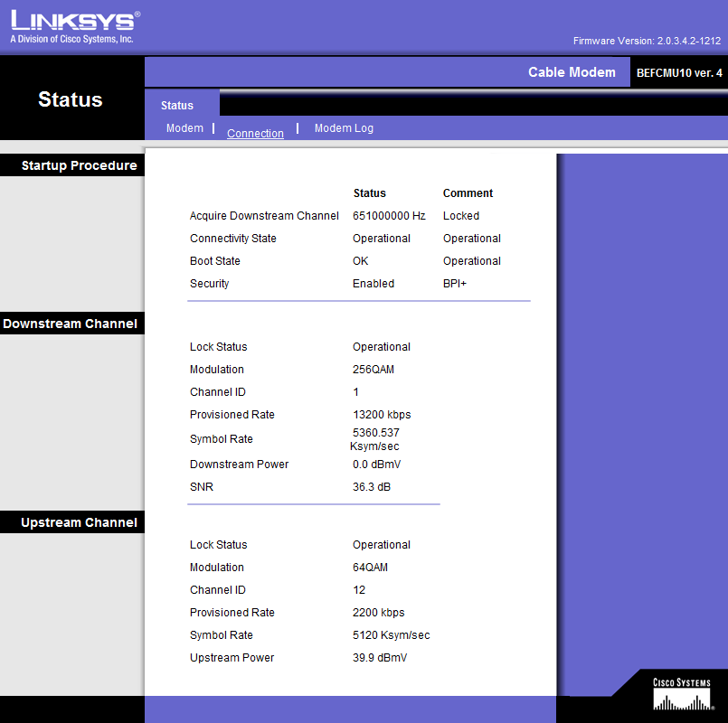
Task: Click the 5360.537 Ksym/sec symbol rate
Action: tap(374, 439)
